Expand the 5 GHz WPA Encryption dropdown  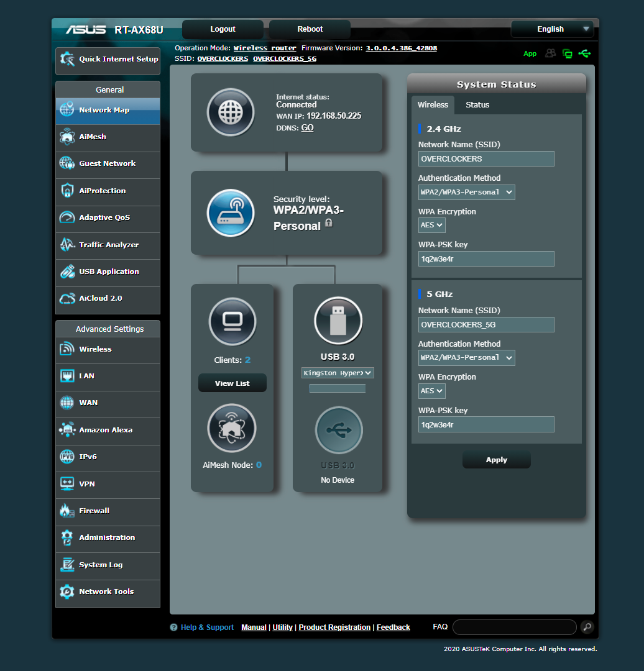point(431,391)
